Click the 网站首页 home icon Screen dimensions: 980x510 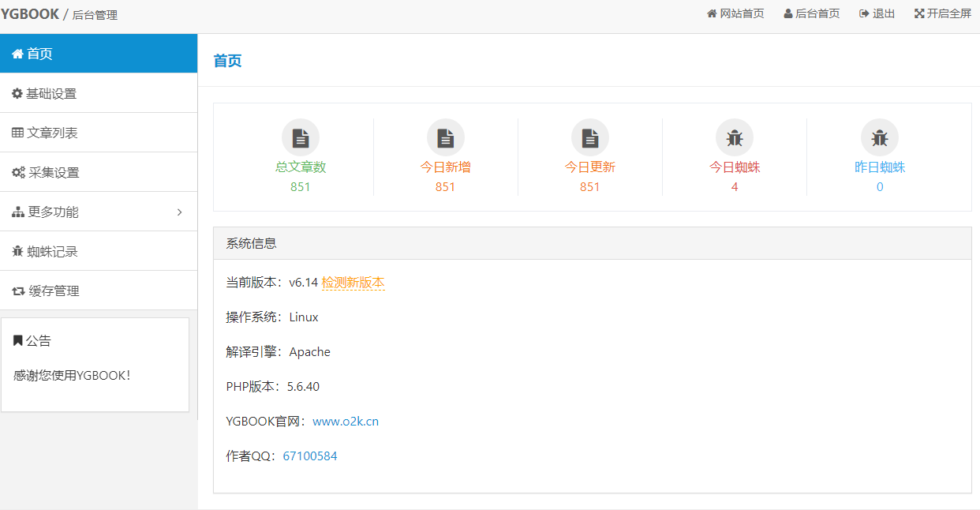coord(713,13)
